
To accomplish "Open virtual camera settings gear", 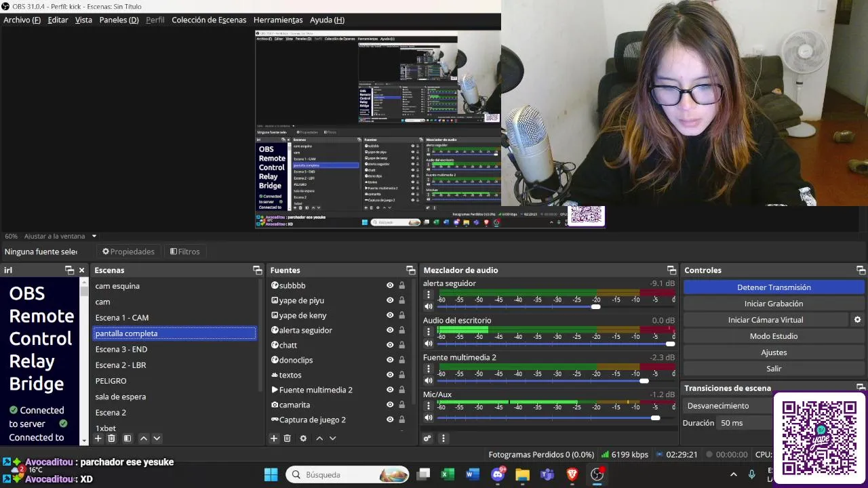I will coord(857,320).
